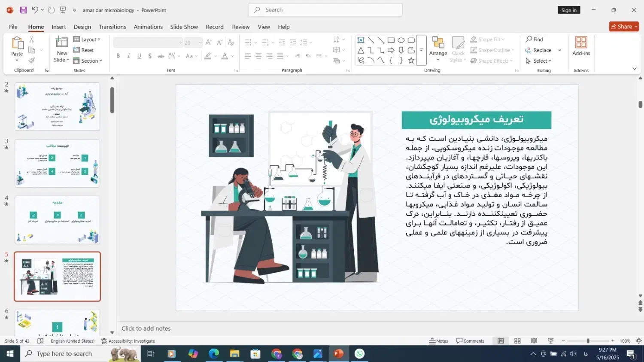Clear all formatting from the text

point(231,42)
